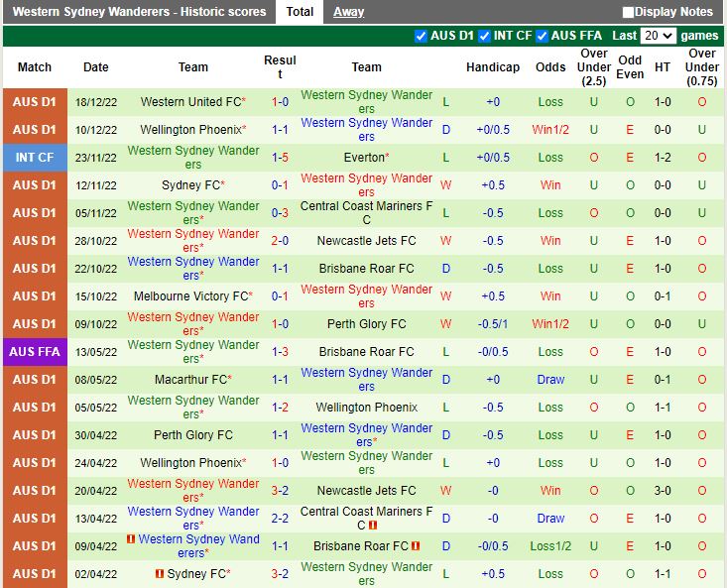Open Sydney FC link on 12/11/22 row
This screenshot has width=727, height=588.
[190, 185]
